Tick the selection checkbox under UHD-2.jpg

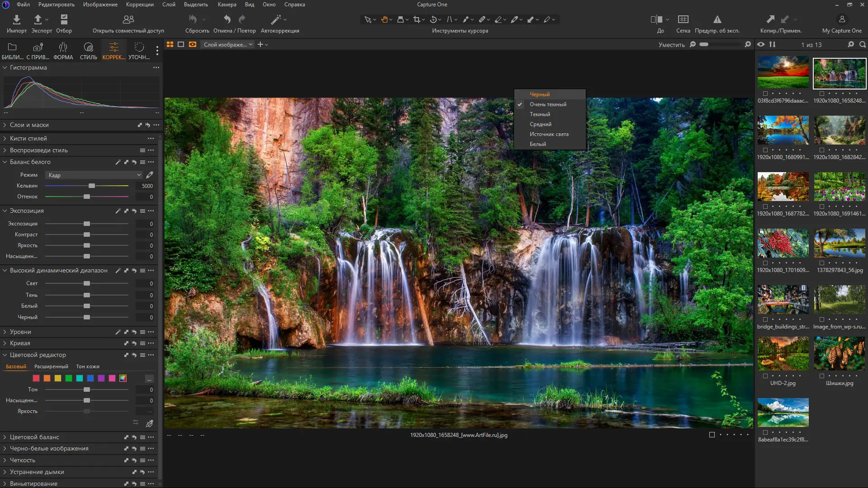coord(765,376)
